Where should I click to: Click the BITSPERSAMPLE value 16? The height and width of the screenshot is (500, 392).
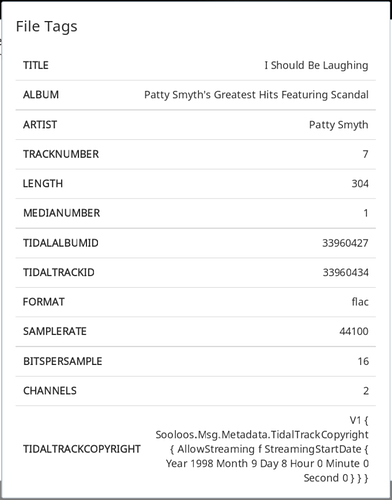click(363, 361)
